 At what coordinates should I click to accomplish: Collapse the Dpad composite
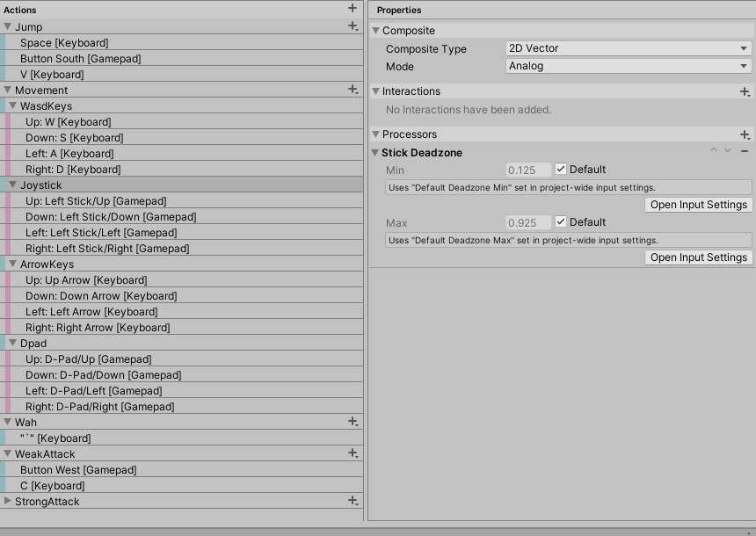point(13,343)
